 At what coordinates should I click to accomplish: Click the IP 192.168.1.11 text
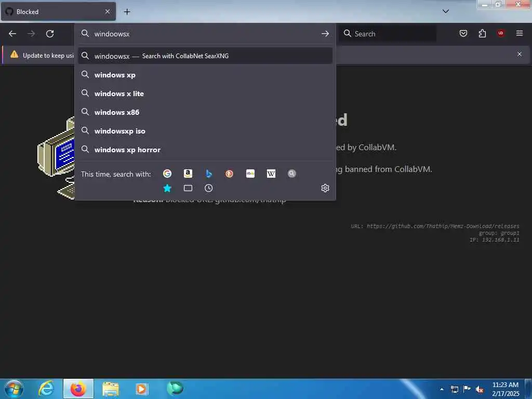[495, 240]
